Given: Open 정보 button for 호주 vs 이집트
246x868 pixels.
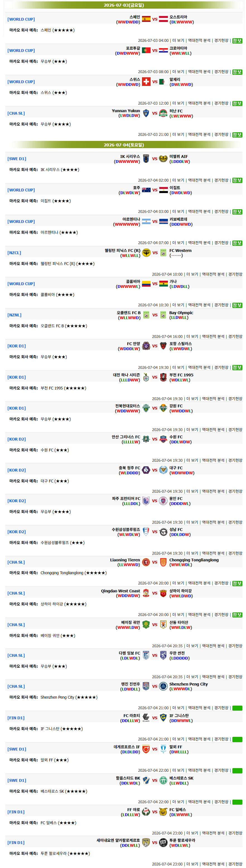Looking at the screenshot, I should click(x=237, y=211).
